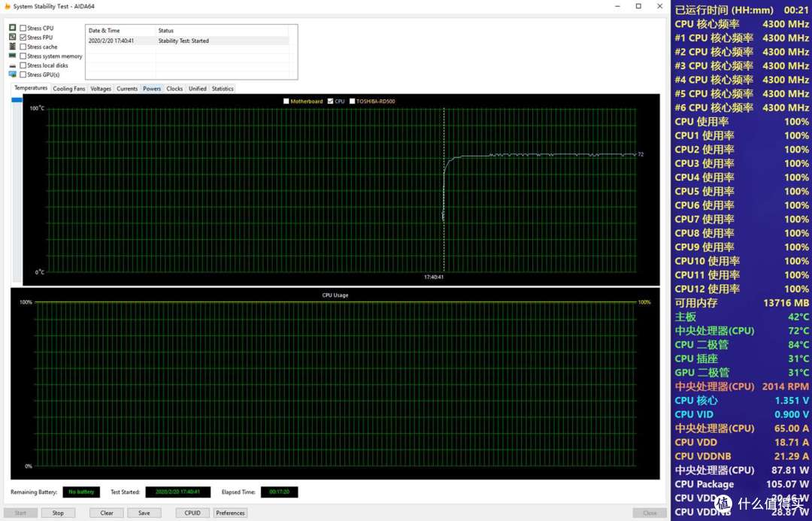Click the monitor icon beside Stress GPU(s)
This screenshot has height=521, width=812.
(13, 74)
